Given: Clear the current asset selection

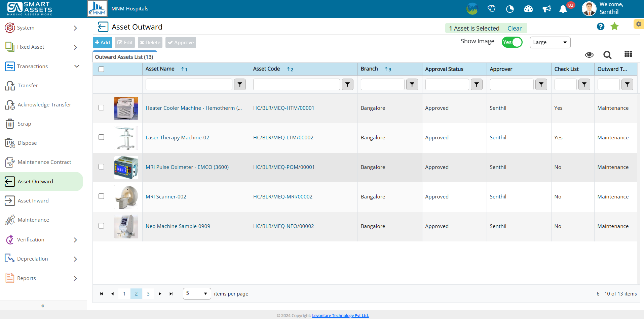Looking at the screenshot, I should (x=514, y=29).
